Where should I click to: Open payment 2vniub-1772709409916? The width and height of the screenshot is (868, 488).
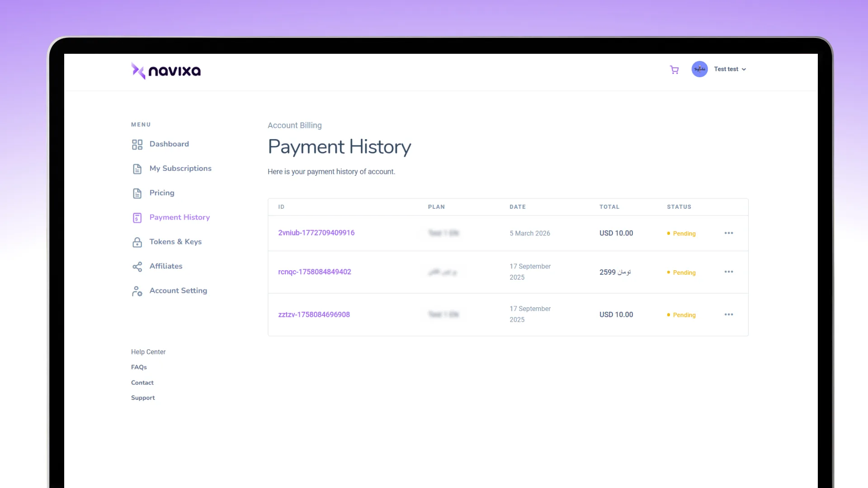316,233
